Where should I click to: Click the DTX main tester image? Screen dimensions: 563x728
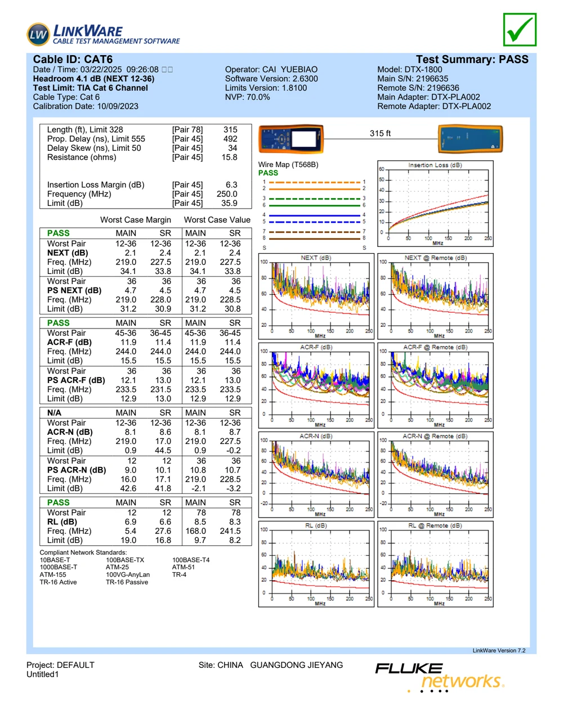[291, 139]
